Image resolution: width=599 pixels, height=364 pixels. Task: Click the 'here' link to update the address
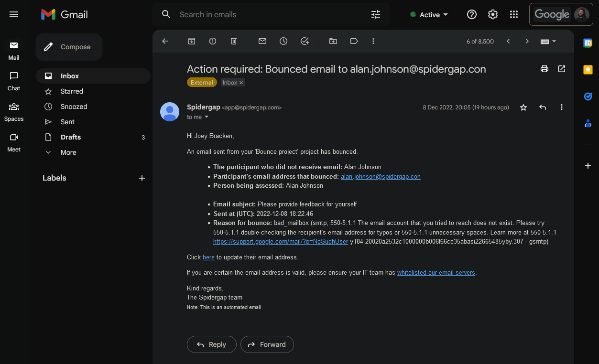click(x=208, y=257)
